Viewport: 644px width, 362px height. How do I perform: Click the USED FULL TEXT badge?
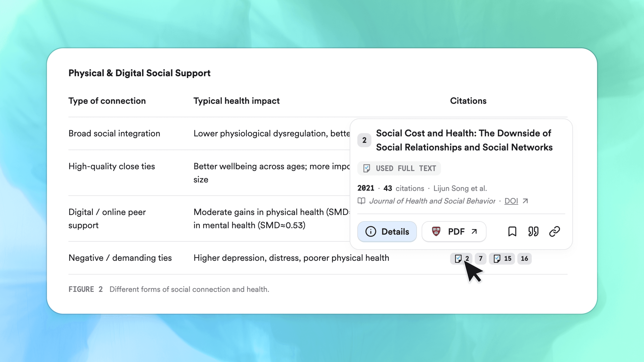(x=399, y=168)
